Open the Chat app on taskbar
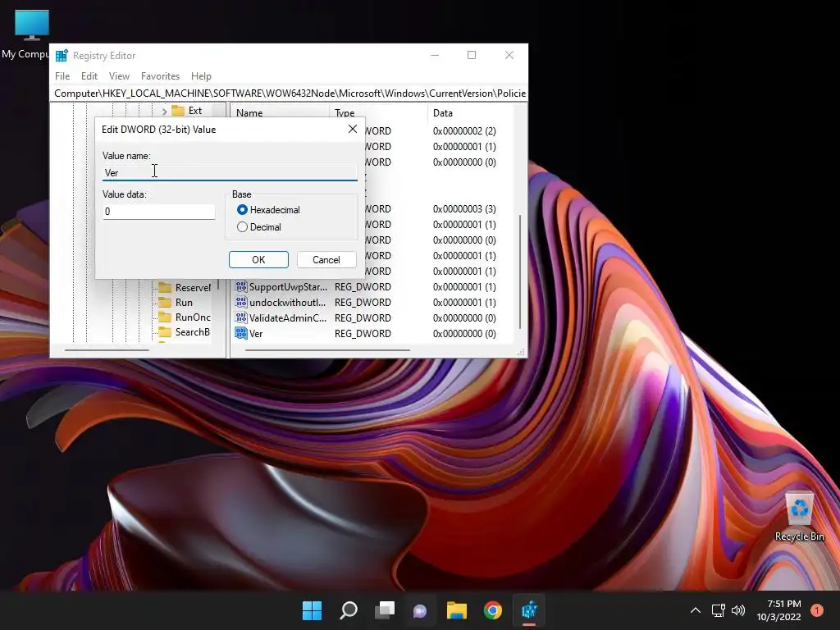840x630 pixels. tap(420, 610)
